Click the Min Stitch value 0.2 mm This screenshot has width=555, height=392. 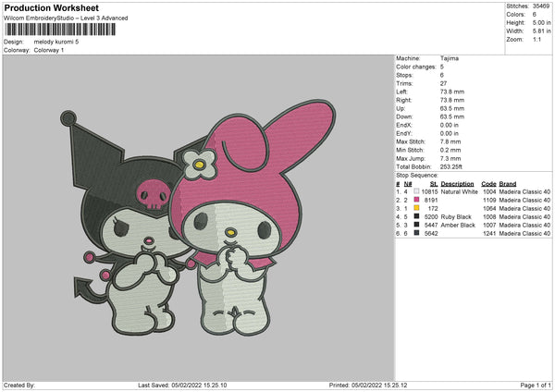click(450, 150)
